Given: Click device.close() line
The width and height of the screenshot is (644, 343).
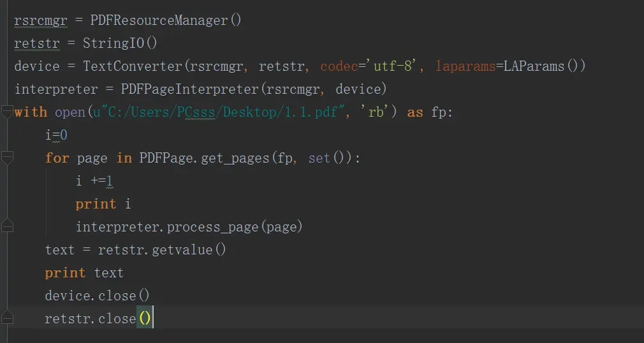Looking at the screenshot, I should [98, 296].
